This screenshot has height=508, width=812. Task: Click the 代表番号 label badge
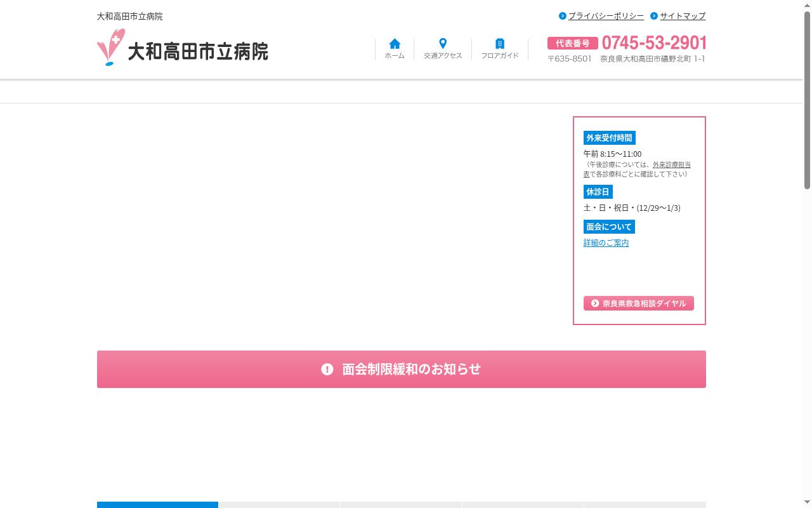573,43
